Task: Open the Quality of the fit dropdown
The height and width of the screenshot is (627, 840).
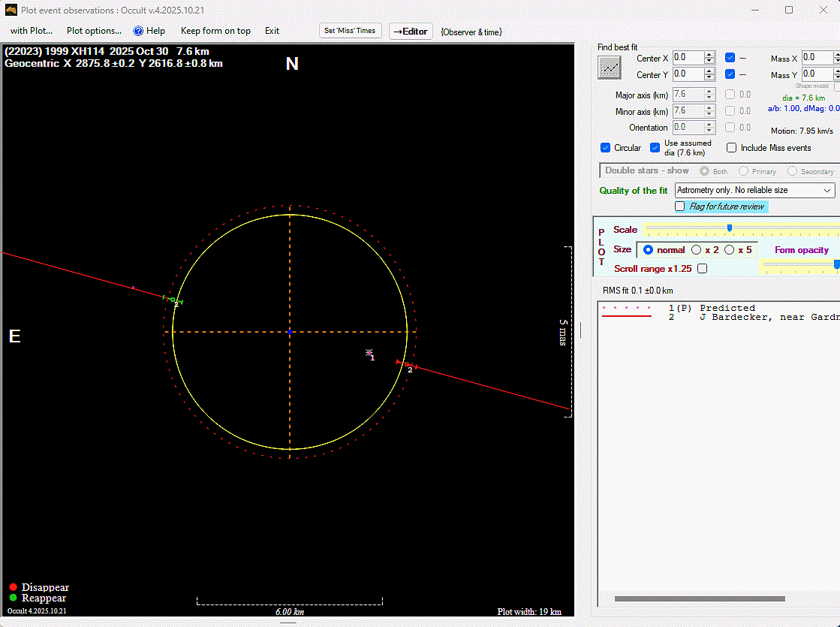Action: pyautogui.click(x=754, y=191)
